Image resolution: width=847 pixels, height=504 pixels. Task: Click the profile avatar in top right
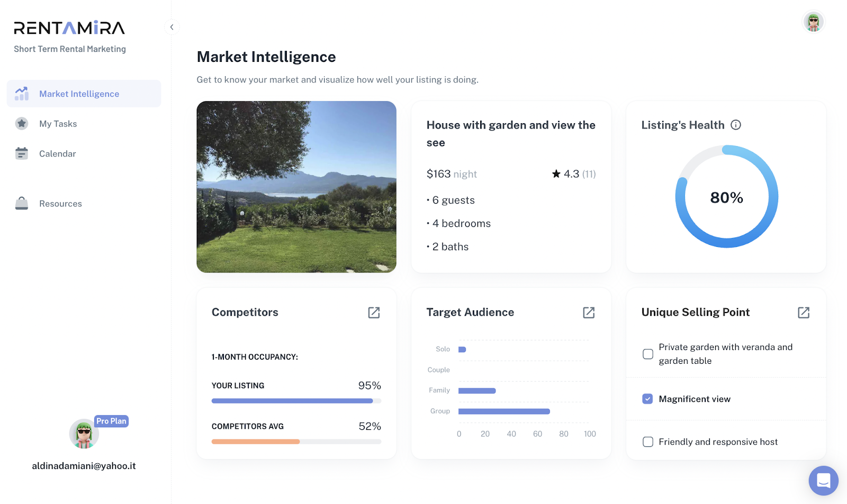(814, 22)
